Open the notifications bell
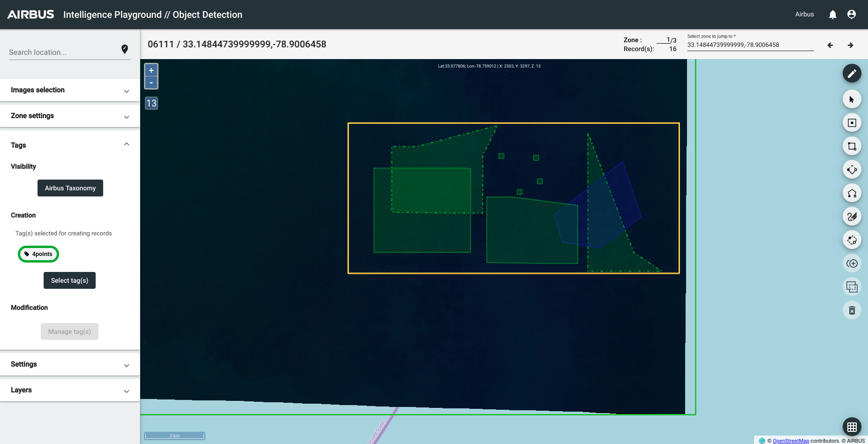868x444 pixels. coord(832,15)
